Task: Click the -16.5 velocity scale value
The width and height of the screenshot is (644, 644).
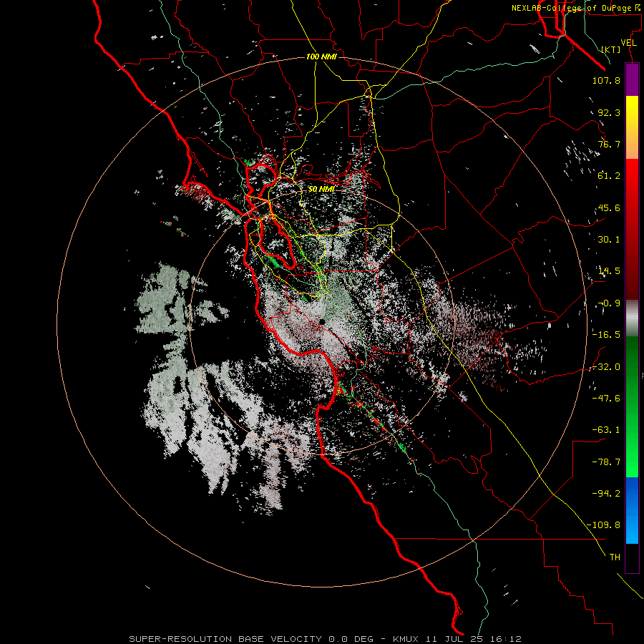Action: pos(606,335)
